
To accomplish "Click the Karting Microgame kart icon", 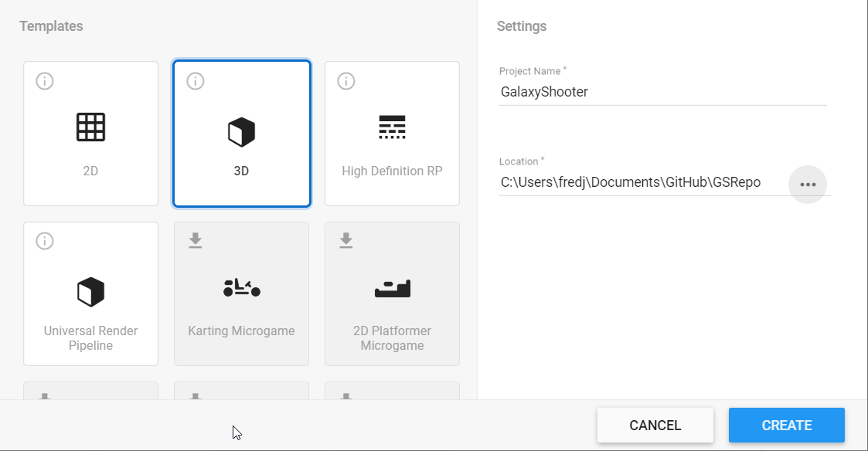I will tap(241, 288).
